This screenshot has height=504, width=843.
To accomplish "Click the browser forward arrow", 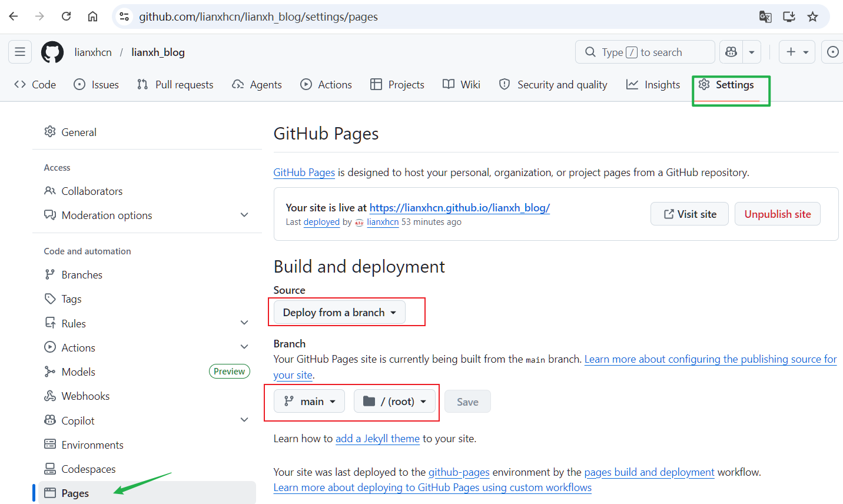I will click(39, 16).
